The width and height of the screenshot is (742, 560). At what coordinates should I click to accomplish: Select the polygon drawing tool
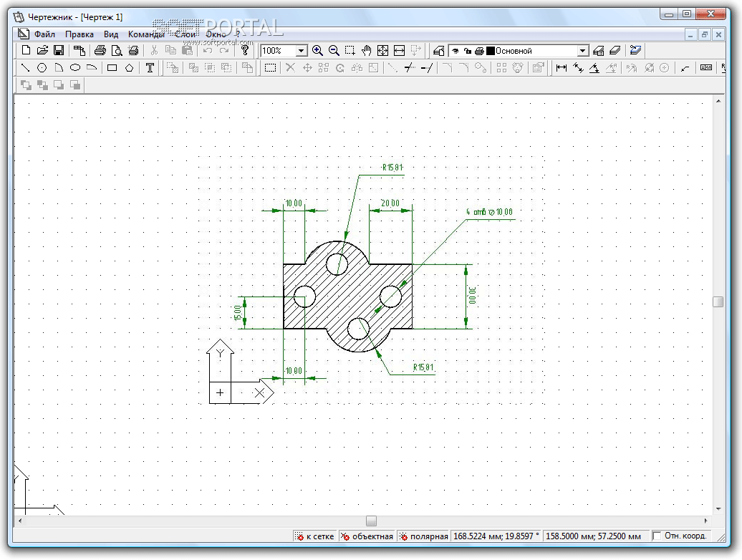(x=129, y=67)
